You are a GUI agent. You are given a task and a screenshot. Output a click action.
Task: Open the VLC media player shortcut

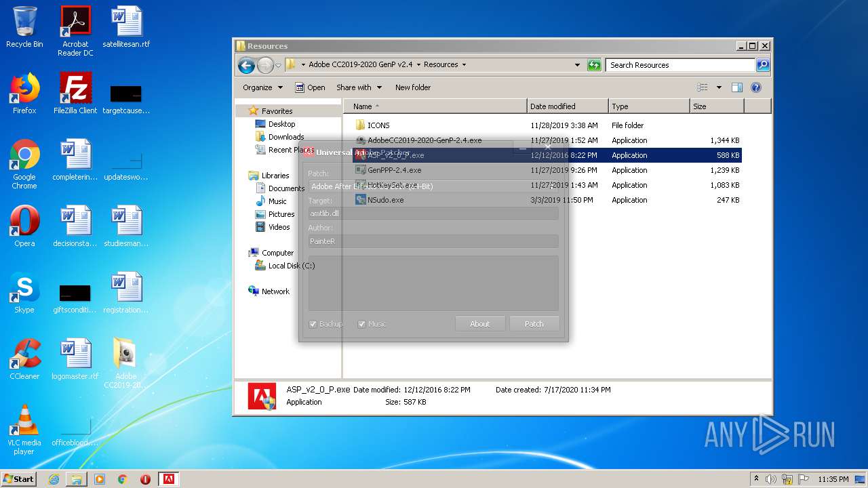pyautogui.click(x=24, y=430)
